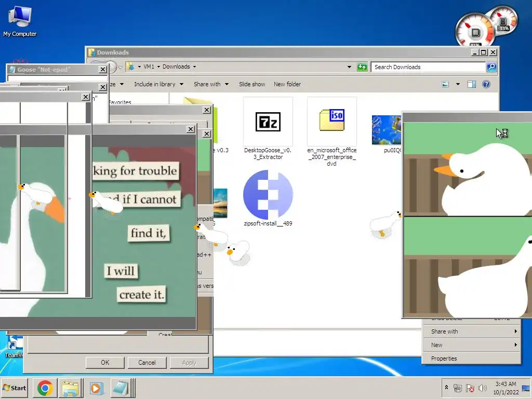Viewport: 532px width, 399px height.
Task: Open the view options dropdown arrow
Action: 458,84
